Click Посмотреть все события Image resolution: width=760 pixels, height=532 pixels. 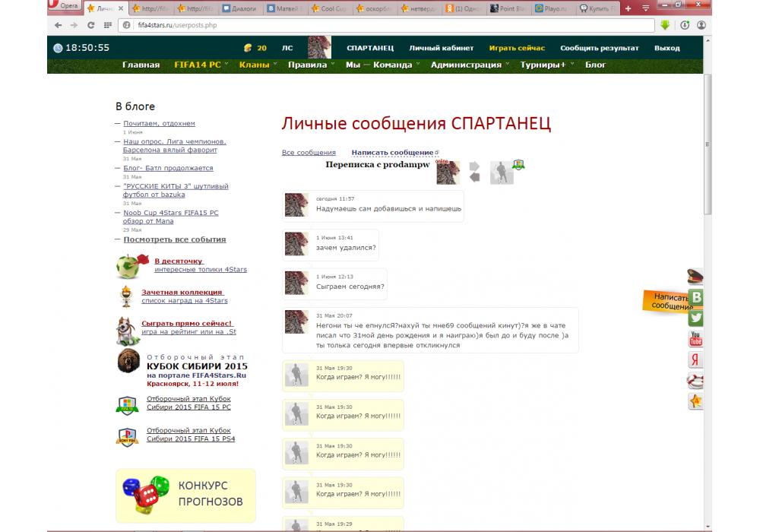tap(175, 239)
